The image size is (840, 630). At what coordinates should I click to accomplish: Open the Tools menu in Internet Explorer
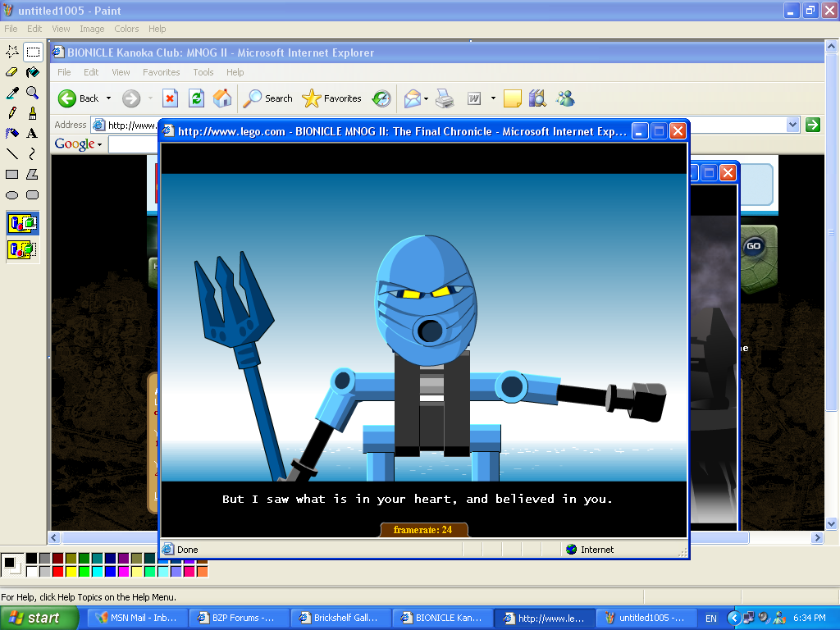pyautogui.click(x=203, y=72)
